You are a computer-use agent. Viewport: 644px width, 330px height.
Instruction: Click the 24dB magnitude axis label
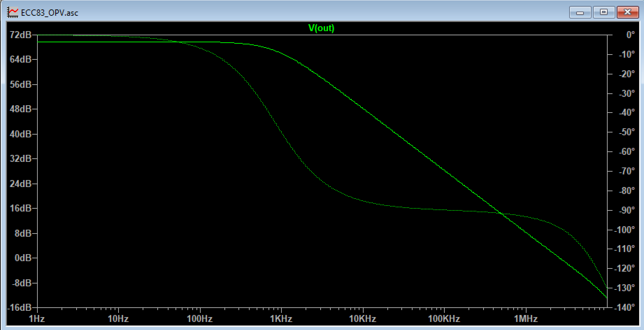(21, 184)
